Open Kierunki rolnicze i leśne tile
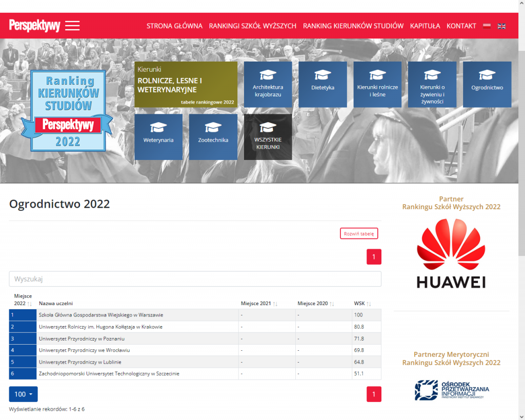Image resolution: width=525 pixels, height=420 pixels. click(x=377, y=85)
